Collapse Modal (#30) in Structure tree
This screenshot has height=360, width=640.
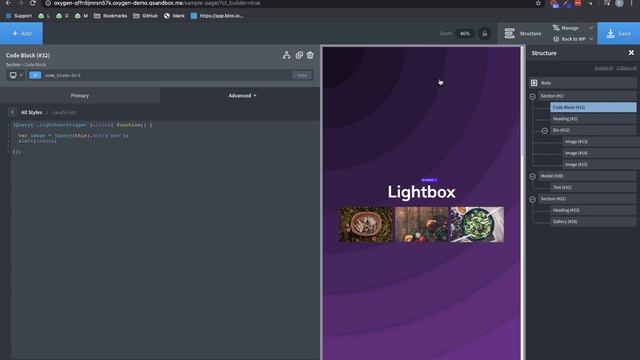[x=533, y=176]
